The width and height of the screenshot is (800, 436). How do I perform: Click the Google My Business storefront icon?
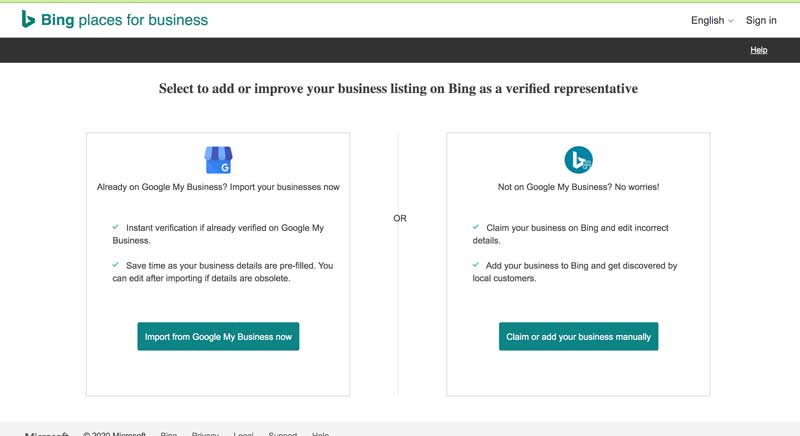(218, 160)
